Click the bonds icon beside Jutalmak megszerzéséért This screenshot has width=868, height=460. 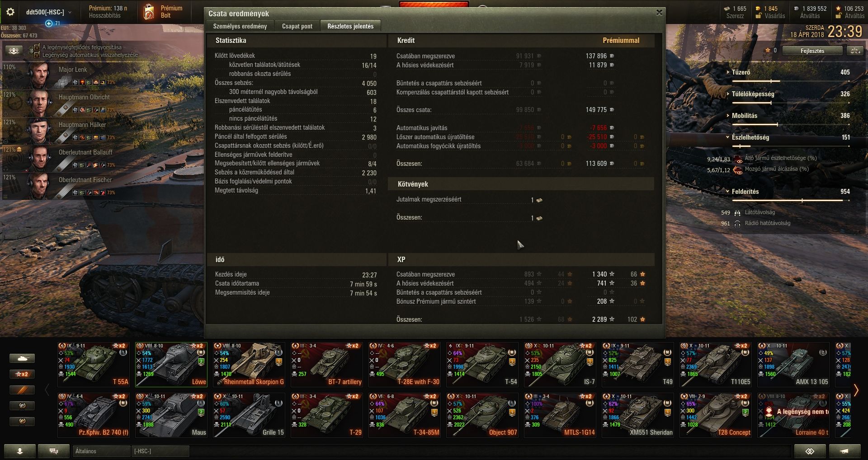click(539, 200)
